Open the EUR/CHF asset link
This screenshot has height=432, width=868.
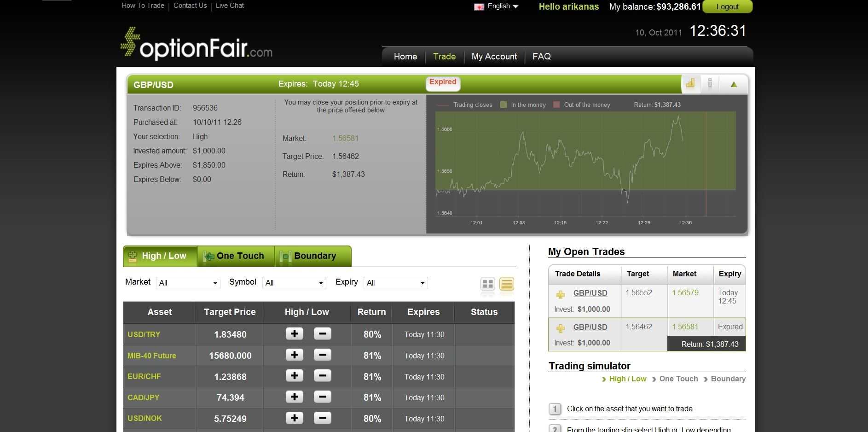(x=144, y=376)
